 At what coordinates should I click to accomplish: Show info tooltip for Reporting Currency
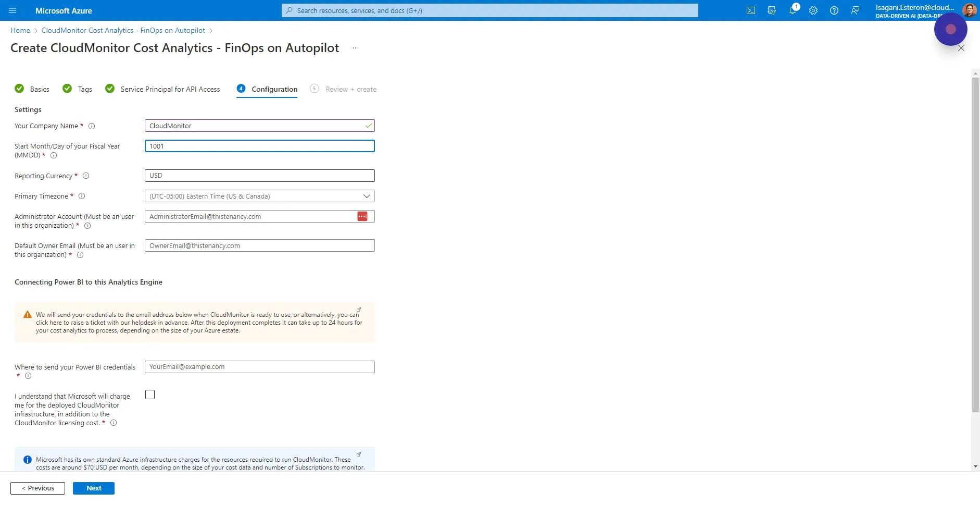[x=86, y=176]
